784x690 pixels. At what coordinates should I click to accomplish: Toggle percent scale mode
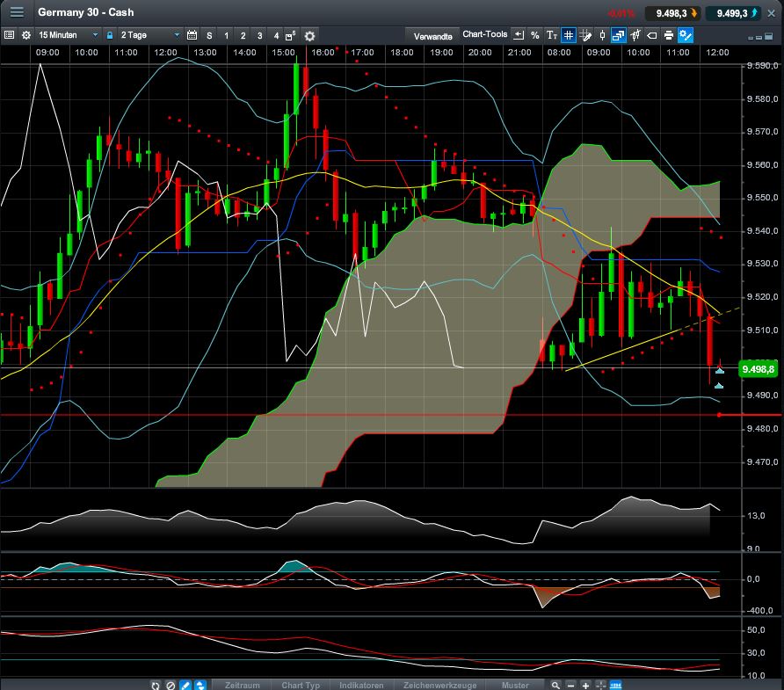[535, 35]
